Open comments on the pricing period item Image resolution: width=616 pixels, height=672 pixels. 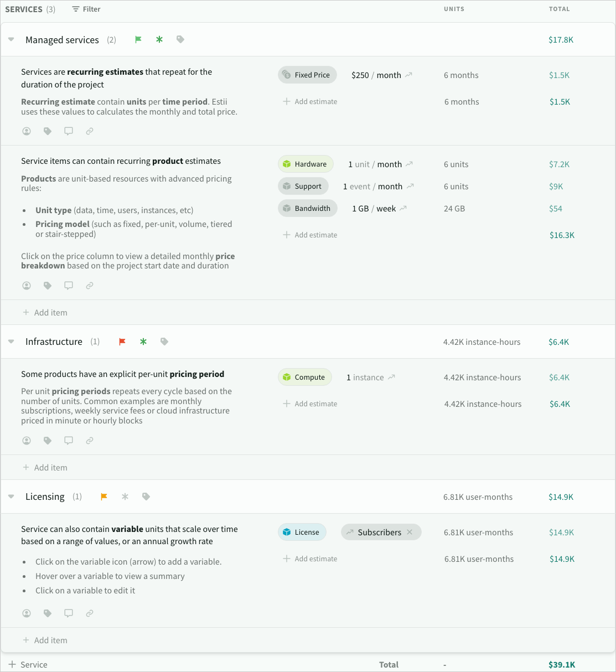[x=69, y=441]
